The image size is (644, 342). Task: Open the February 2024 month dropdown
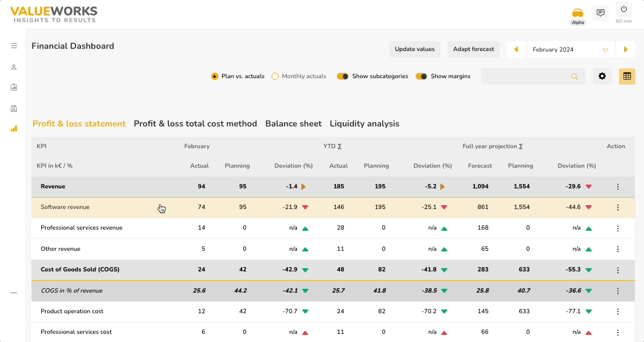(x=570, y=49)
